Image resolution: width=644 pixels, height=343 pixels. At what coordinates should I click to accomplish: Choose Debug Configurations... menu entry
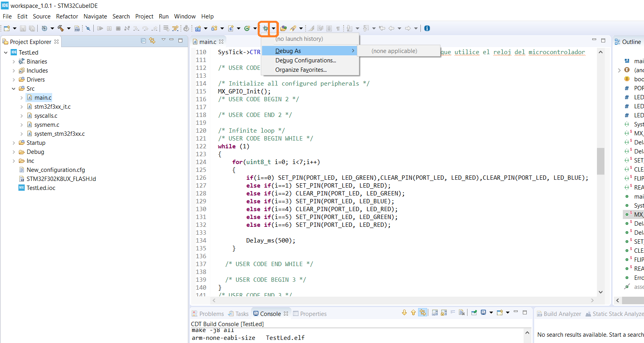[x=310, y=60]
